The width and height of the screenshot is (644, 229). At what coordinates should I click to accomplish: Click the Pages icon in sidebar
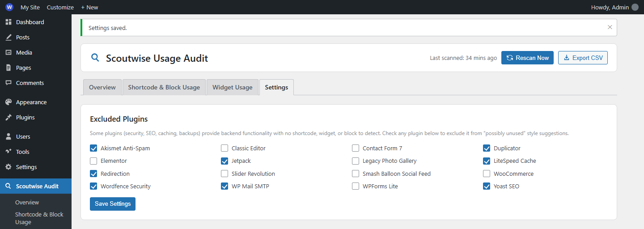[x=8, y=68]
